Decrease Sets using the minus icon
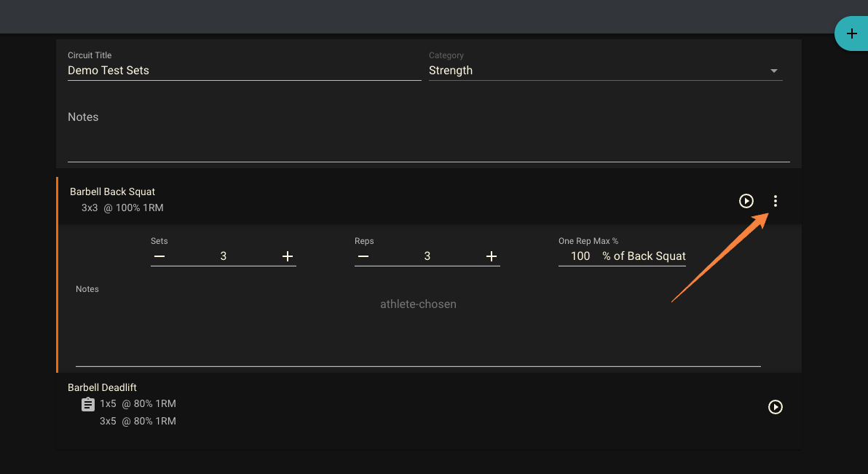This screenshot has height=474, width=868. [x=159, y=256]
